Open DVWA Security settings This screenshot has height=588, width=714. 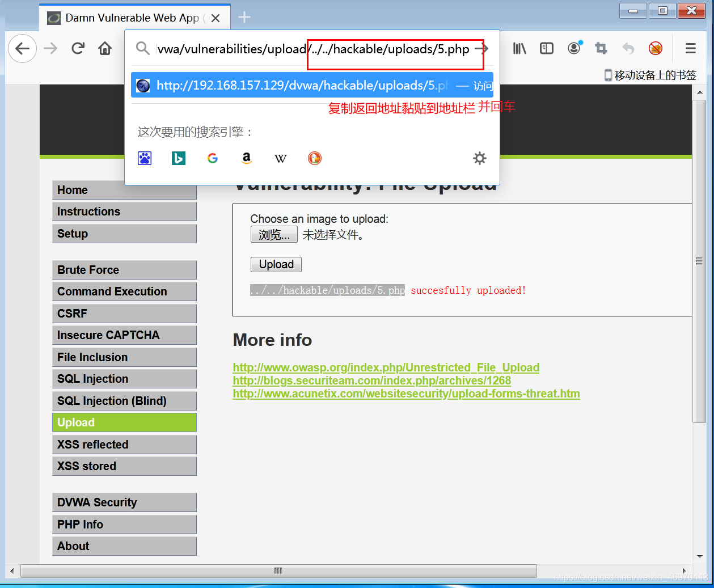[x=124, y=502]
